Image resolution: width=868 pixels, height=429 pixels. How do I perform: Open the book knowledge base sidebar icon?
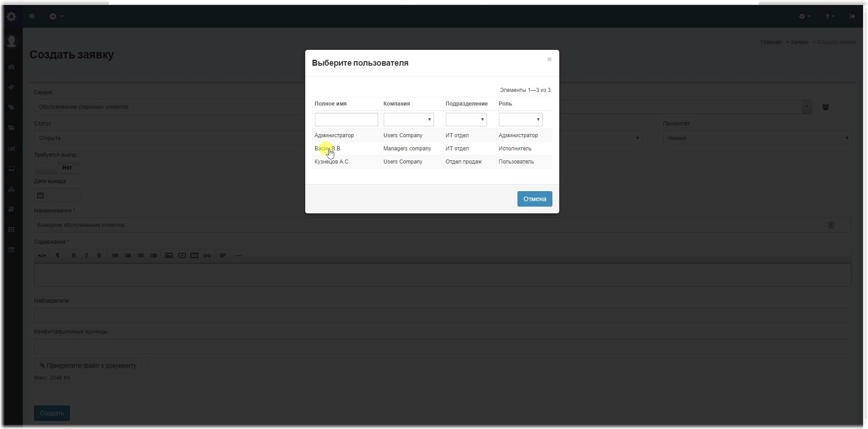[x=12, y=209]
